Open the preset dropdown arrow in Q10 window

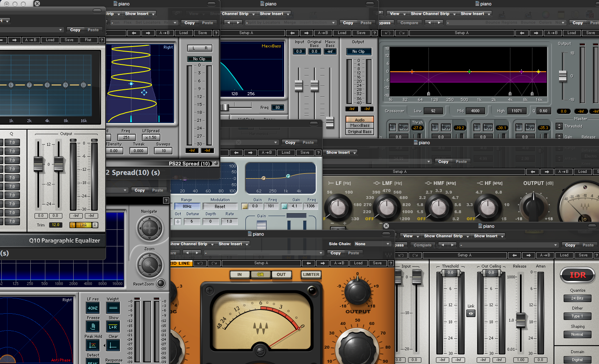pyautogui.click(x=61, y=30)
